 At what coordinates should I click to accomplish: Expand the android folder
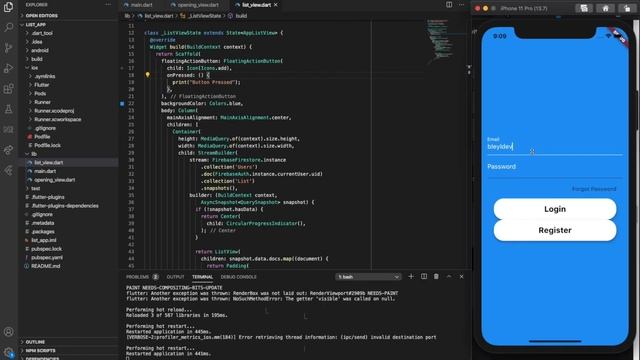coord(40,51)
